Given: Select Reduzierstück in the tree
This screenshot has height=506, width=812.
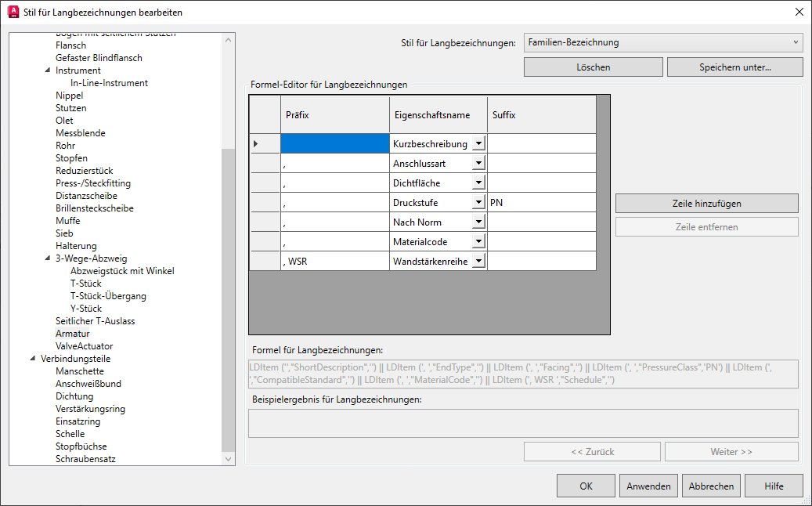Looking at the screenshot, I should point(85,171).
